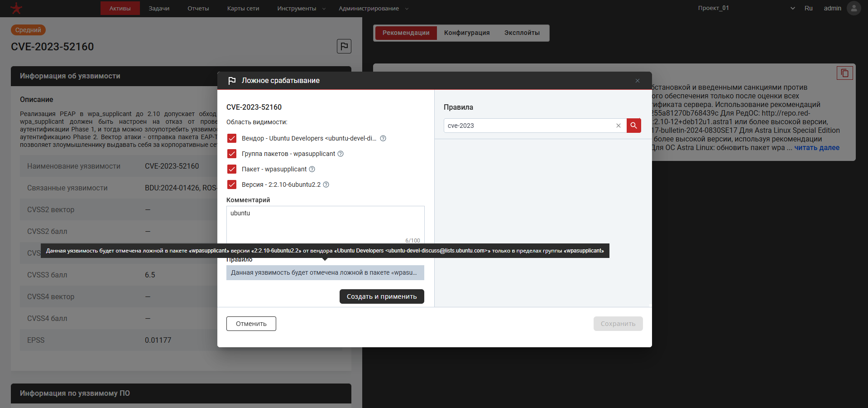
Task: Open the Отчеты section
Action: pos(198,8)
